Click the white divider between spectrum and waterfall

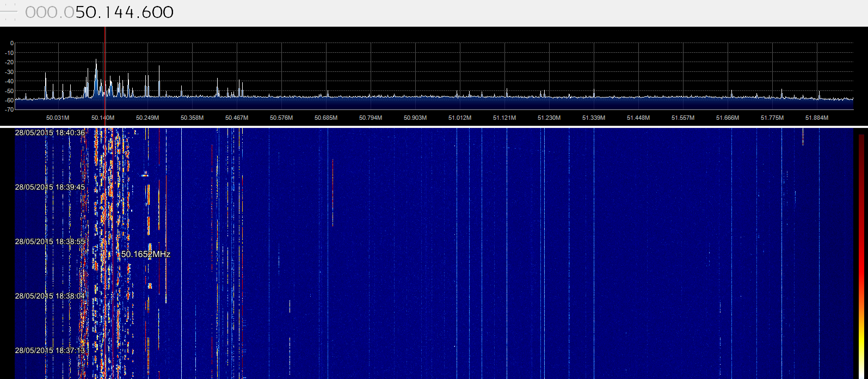[x=434, y=127]
